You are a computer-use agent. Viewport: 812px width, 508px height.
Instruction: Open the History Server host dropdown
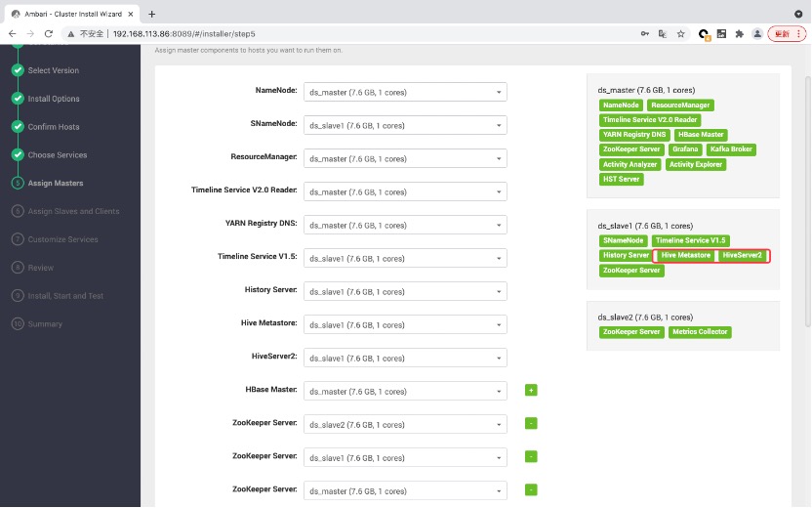tap(405, 291)
